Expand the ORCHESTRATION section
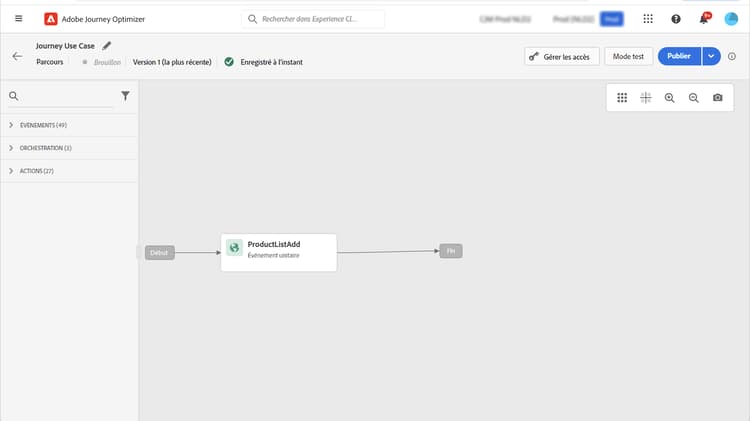This screenshot has width=750, height=421. coord(68,148)
